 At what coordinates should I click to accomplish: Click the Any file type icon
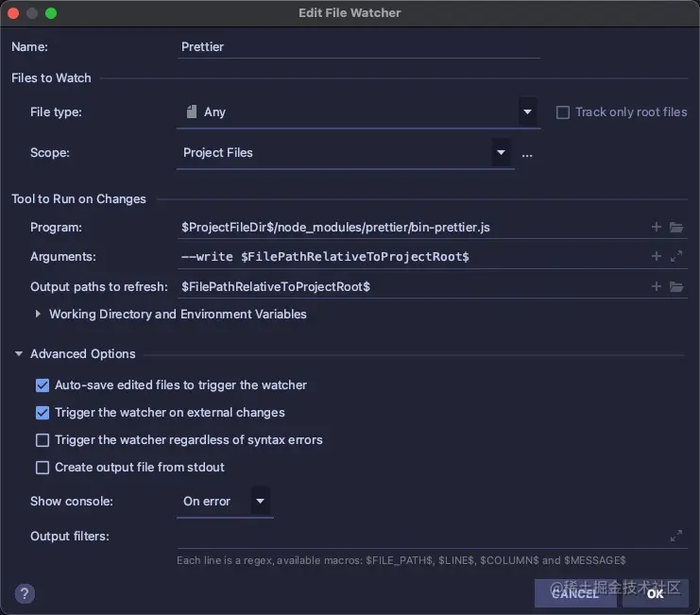[x=192, y=111]
